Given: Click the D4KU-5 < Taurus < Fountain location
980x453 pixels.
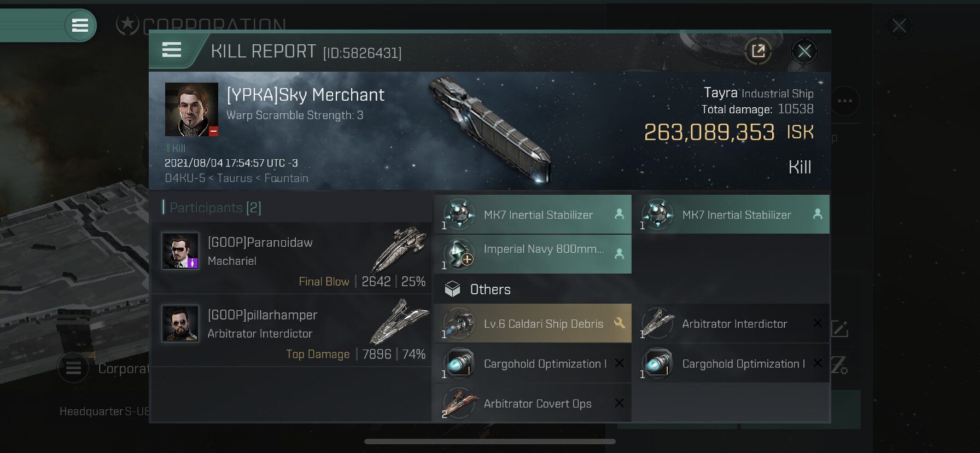Looking at the screenshot, I should tap(236, 178).
